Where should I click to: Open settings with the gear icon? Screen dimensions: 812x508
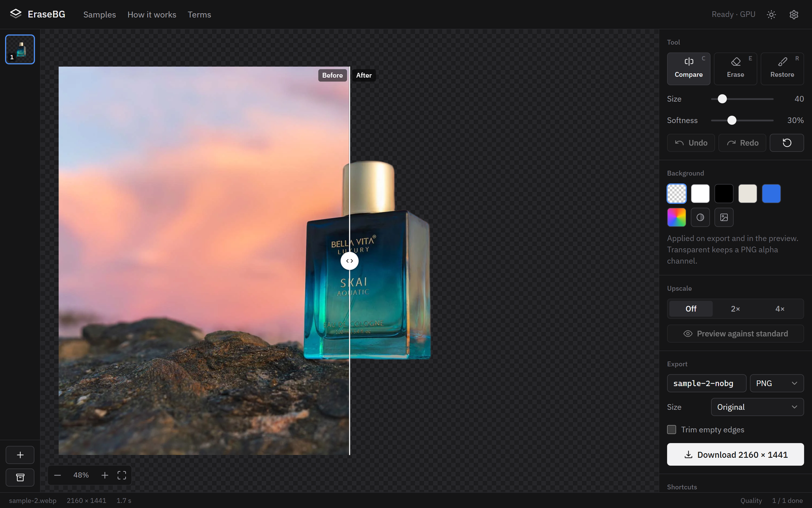794,15
